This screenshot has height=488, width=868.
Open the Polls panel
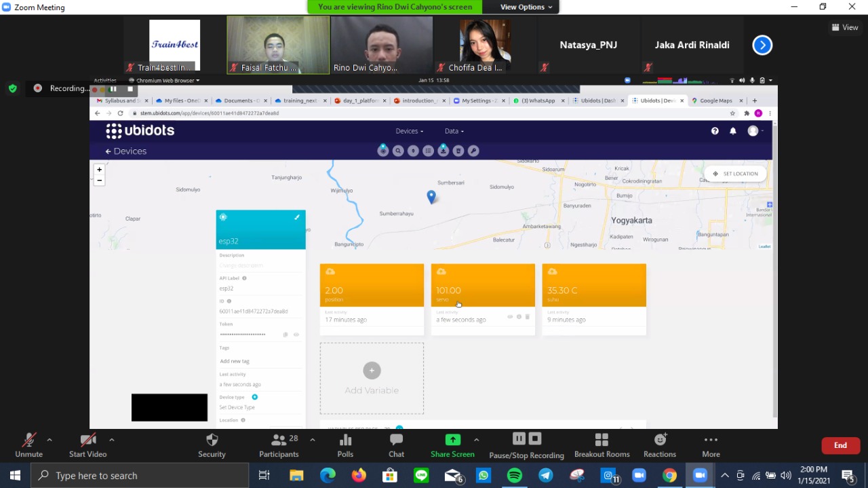(345, 445)
